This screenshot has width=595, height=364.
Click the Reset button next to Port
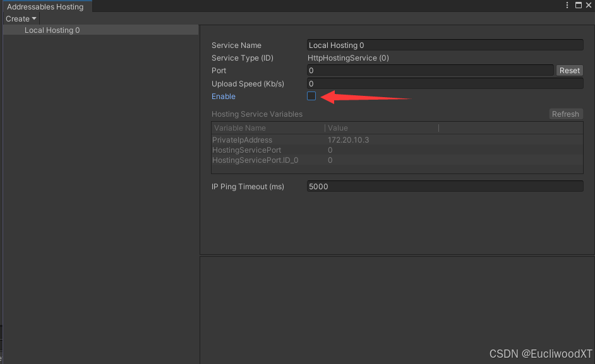pos(568,70)
